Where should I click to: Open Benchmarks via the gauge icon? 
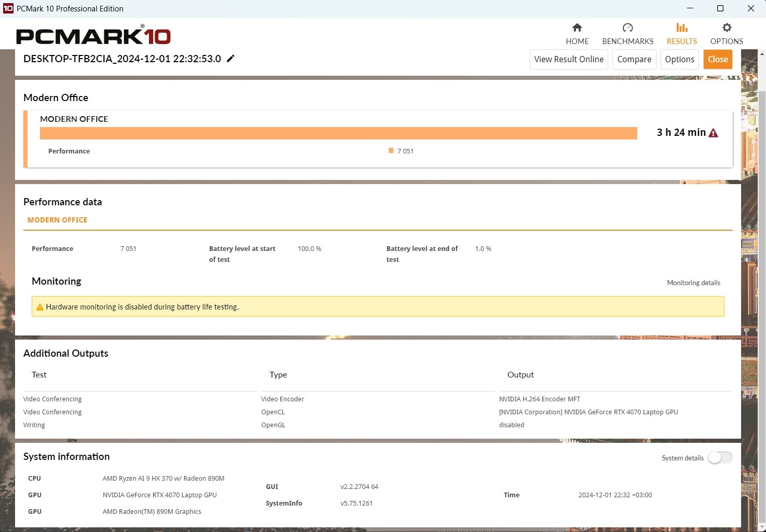(x=627, y=27)
